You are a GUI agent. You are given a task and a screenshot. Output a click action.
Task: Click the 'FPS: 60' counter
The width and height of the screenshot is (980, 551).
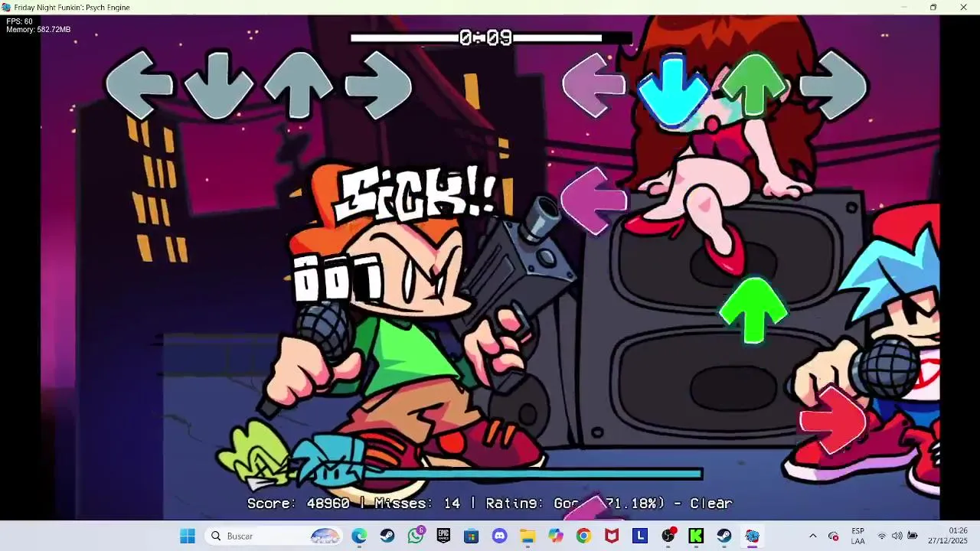click(19, 21)
